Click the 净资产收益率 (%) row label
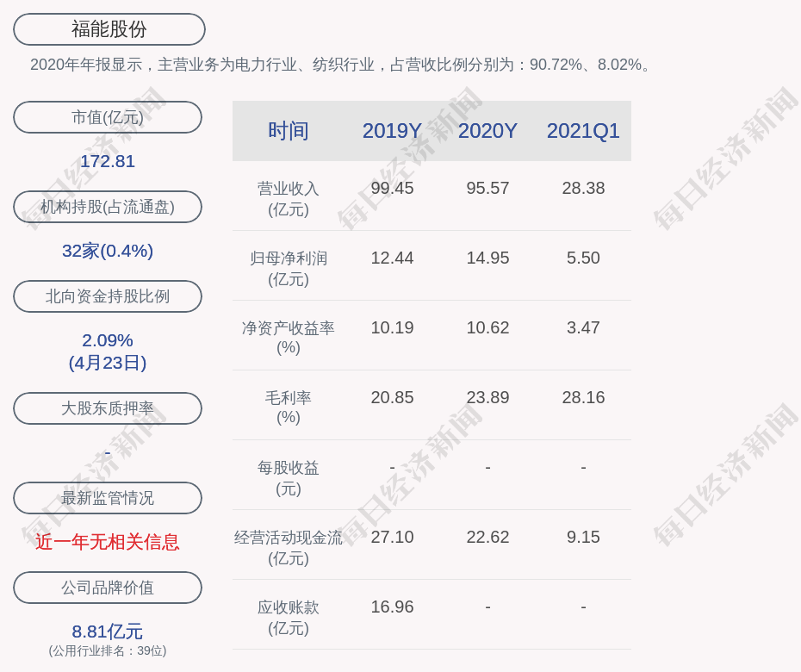Viewport: 801px width, 672px height. [289, 337]
